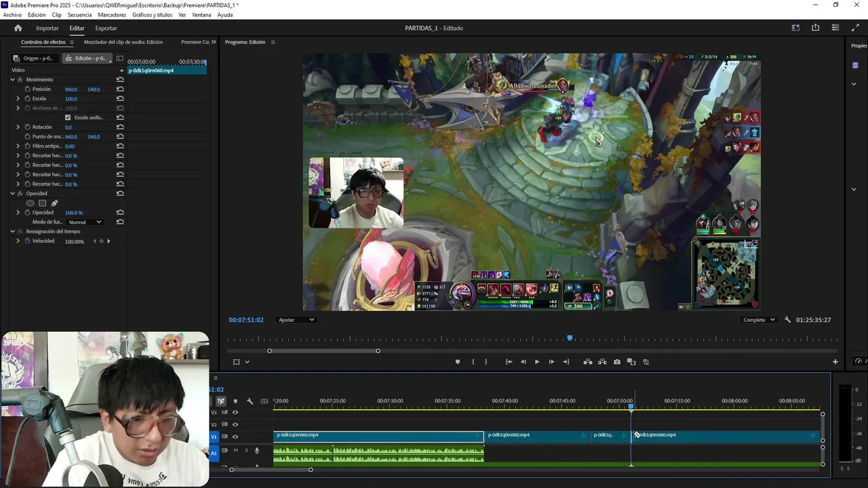The width and height of the screenshot is (868, 488).
Task: Click Program monitor zoom scroll bar
Action: 323,350
